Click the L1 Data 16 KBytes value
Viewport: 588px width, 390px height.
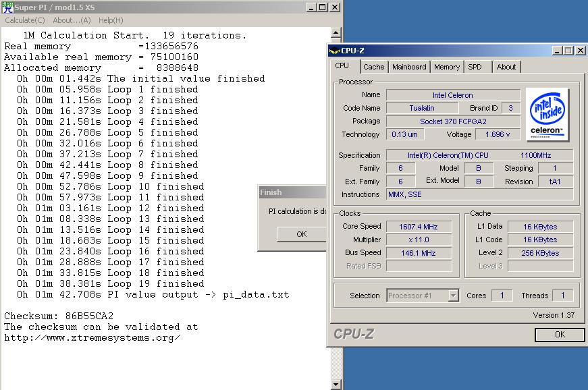pos(540,227)
